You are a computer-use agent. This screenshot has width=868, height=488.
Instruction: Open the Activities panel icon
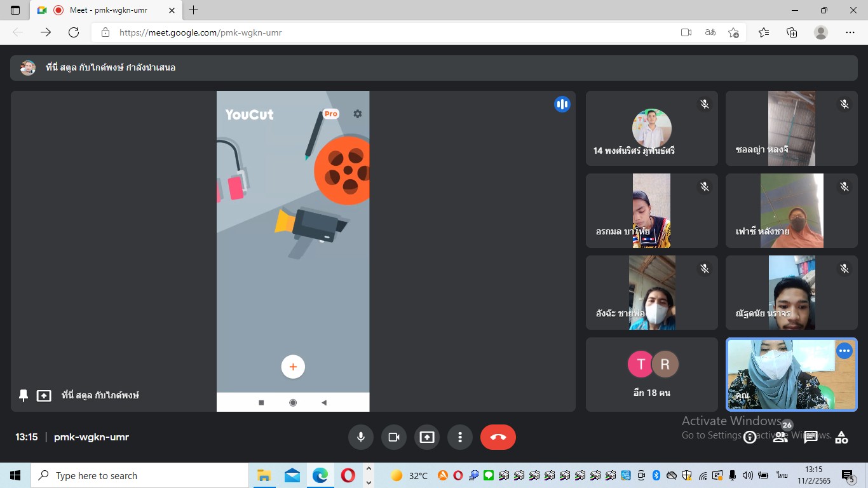[841, 437]
